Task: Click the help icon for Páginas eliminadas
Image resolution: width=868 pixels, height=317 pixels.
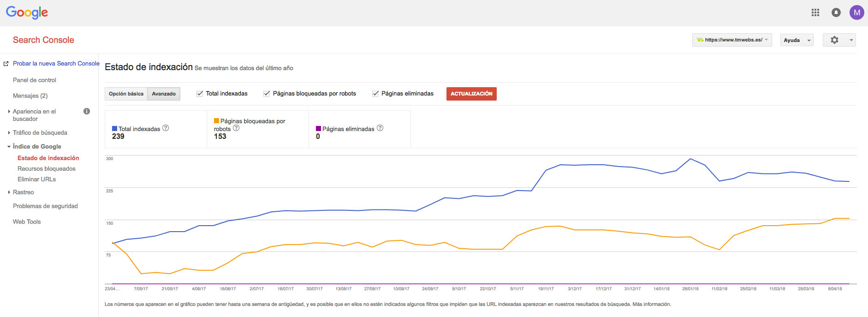Action: tap(380, 128)
